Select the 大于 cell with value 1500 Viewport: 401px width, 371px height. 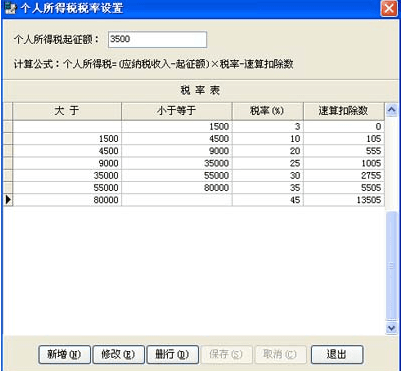coord(67,139)
